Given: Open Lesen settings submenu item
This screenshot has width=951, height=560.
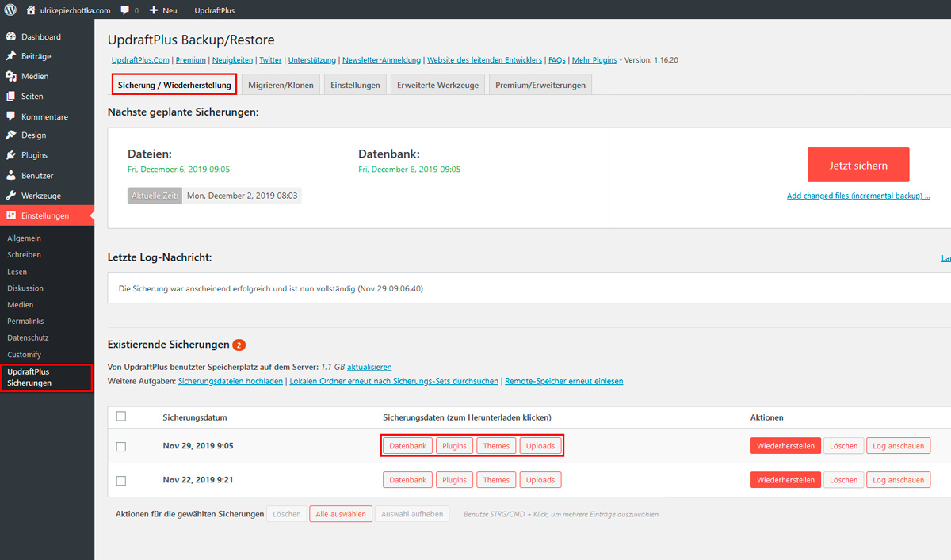Looking at the screenshot, I should [17, 272].
